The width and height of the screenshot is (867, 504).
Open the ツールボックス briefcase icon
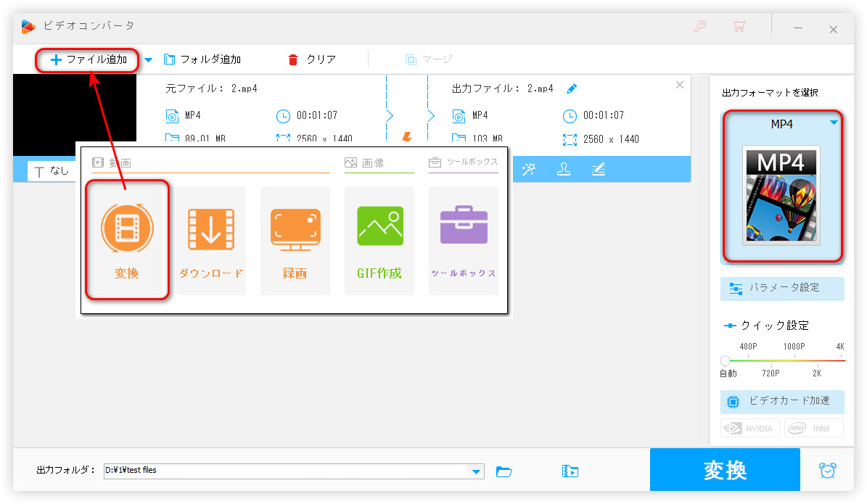(x=463, y=226)
